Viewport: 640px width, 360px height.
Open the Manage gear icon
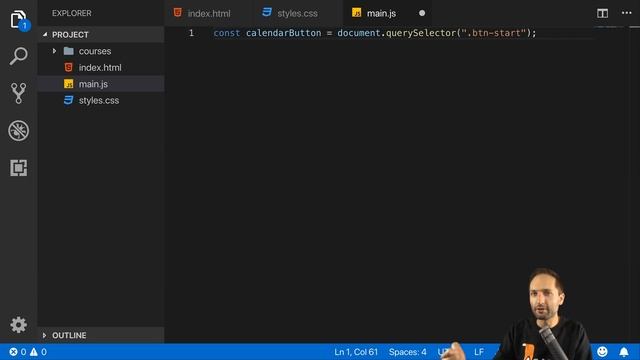(18, 325)
